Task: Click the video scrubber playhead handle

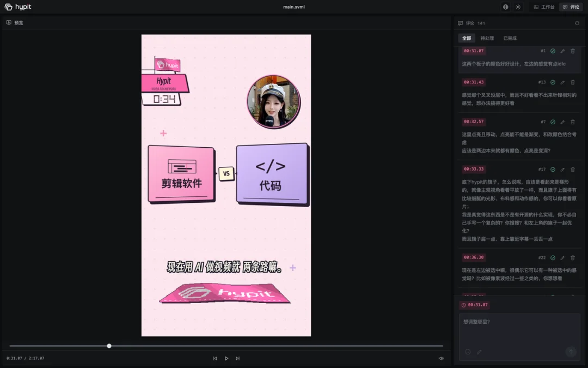Action: [109, 346]
